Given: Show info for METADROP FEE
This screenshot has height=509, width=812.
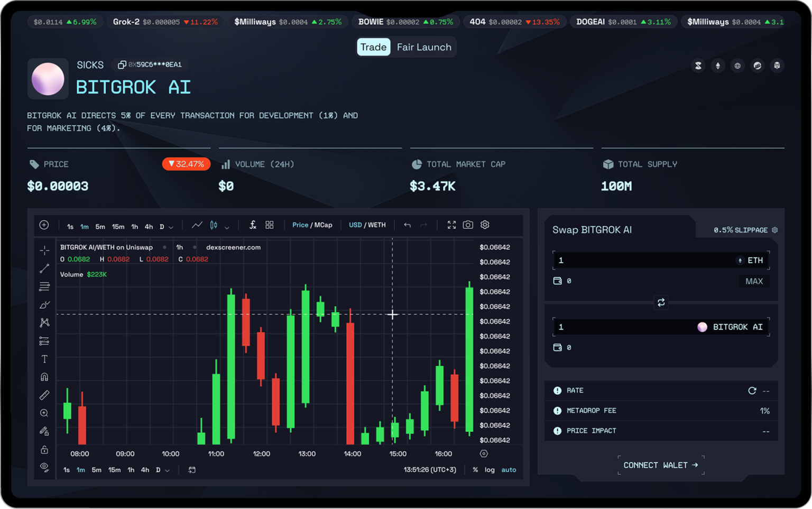Looking at the screenshot, I should [x=557, y=411].
